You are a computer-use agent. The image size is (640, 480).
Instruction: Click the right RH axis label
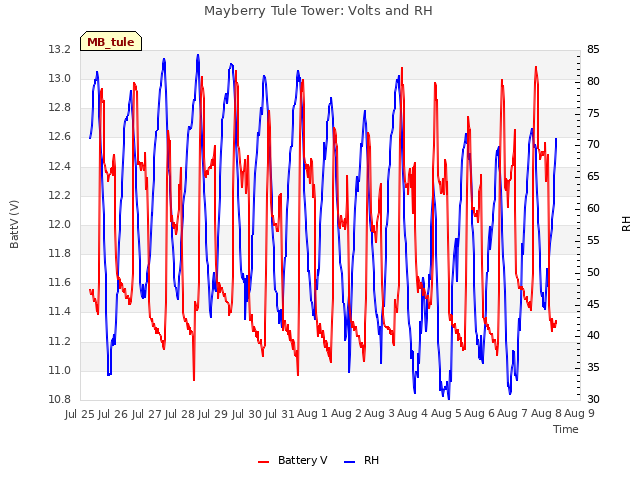click(x=626, y=224)
